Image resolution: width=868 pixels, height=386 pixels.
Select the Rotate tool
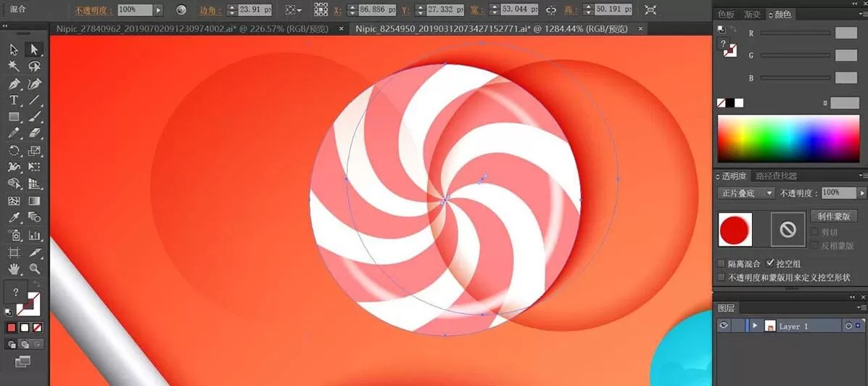tap(14, 151)
